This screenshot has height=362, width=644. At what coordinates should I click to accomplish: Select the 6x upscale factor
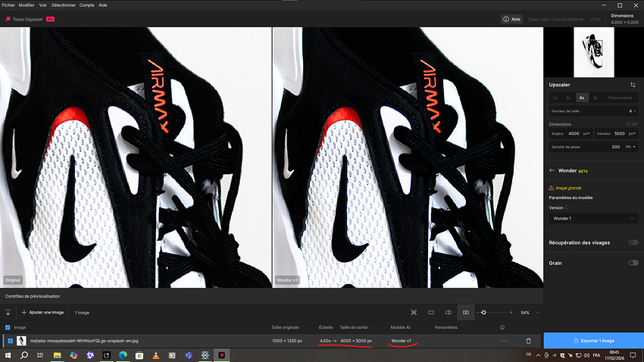596,98
